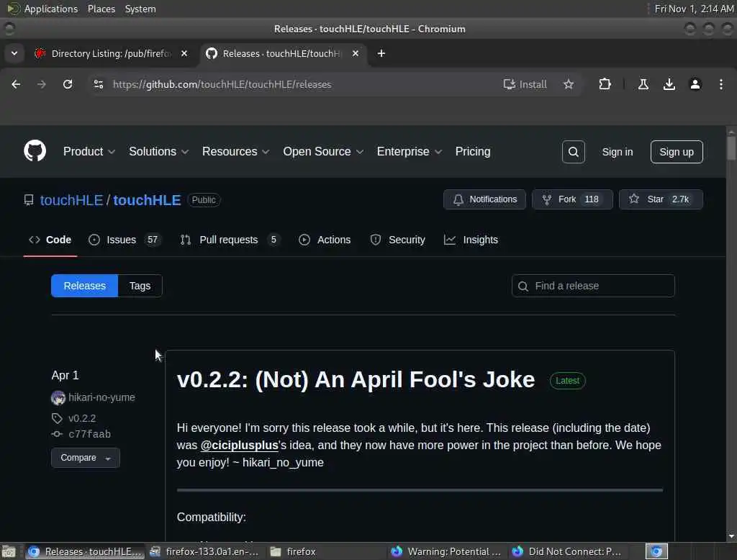Open the browser profile icon
Screen dimensions: 737x560
coord(695,84)
